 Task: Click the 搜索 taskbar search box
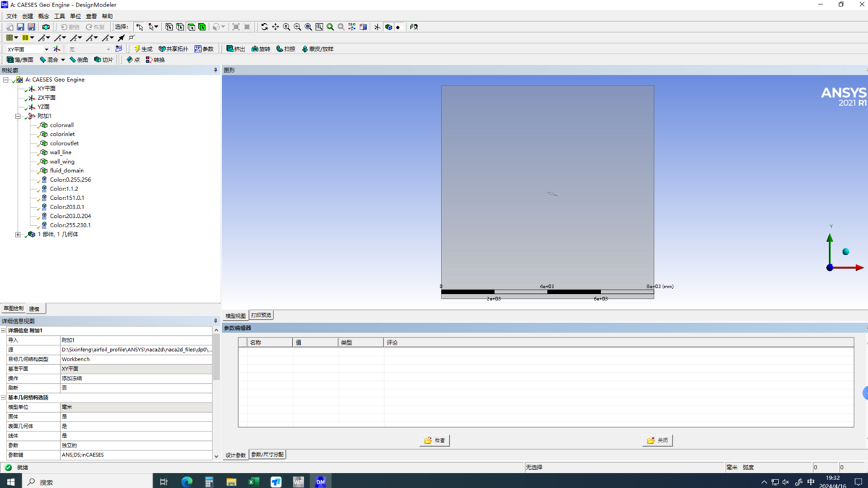tap(87, 481)
